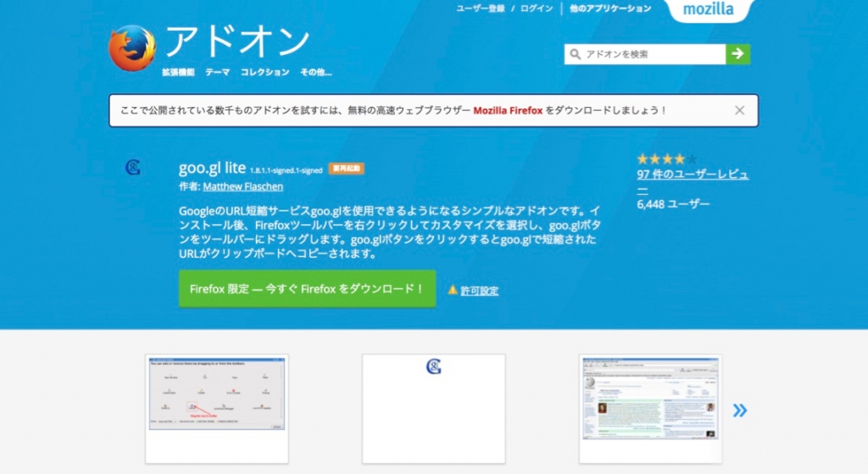Click the goo.gl lite add-on icon
Screen dimensions: 868x474
pos(133,167)
